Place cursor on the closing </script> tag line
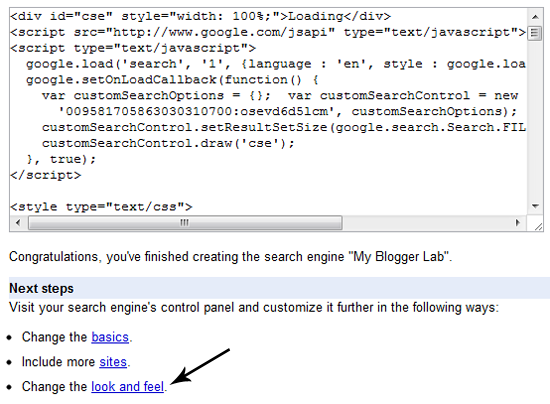The image size is (550, 404). point(46,175)
